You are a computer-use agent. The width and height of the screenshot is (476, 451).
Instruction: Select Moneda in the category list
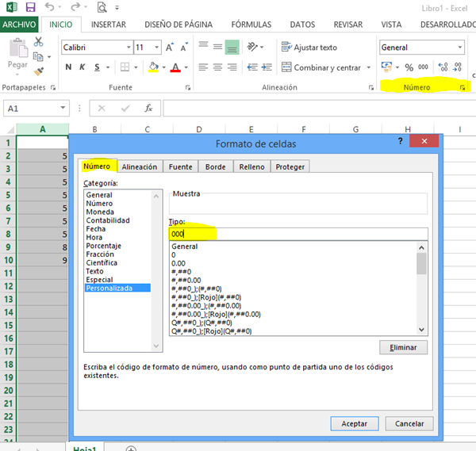[x=99, y=212]
